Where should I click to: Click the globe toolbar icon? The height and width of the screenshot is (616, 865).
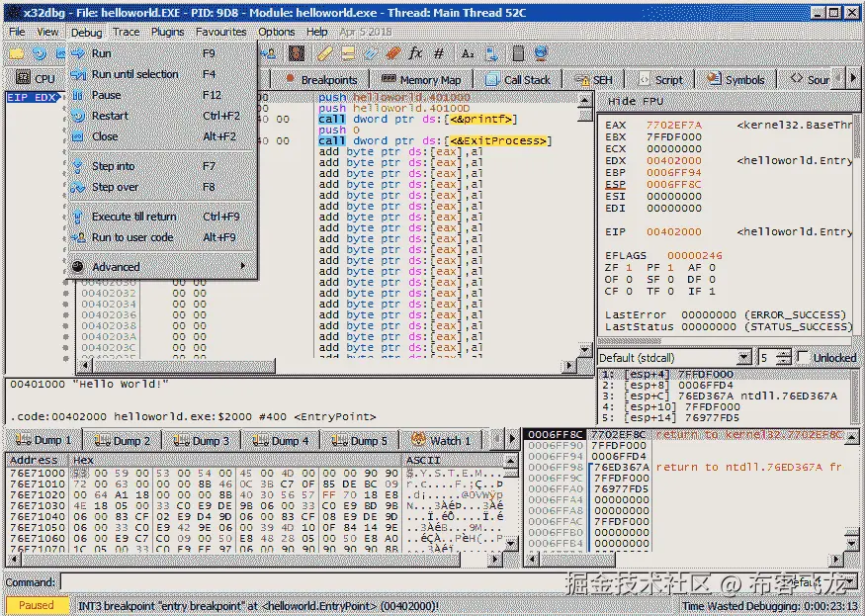click(541, 53)
